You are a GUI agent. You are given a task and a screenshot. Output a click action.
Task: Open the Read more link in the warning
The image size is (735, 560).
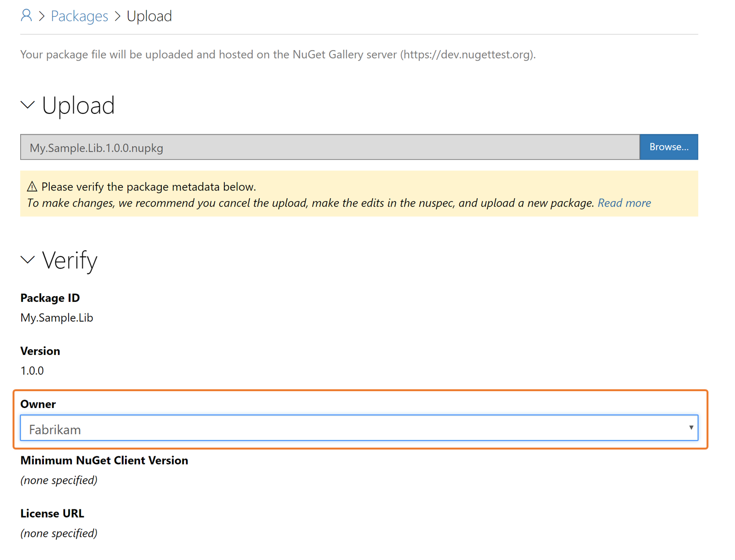pos(624,203)
